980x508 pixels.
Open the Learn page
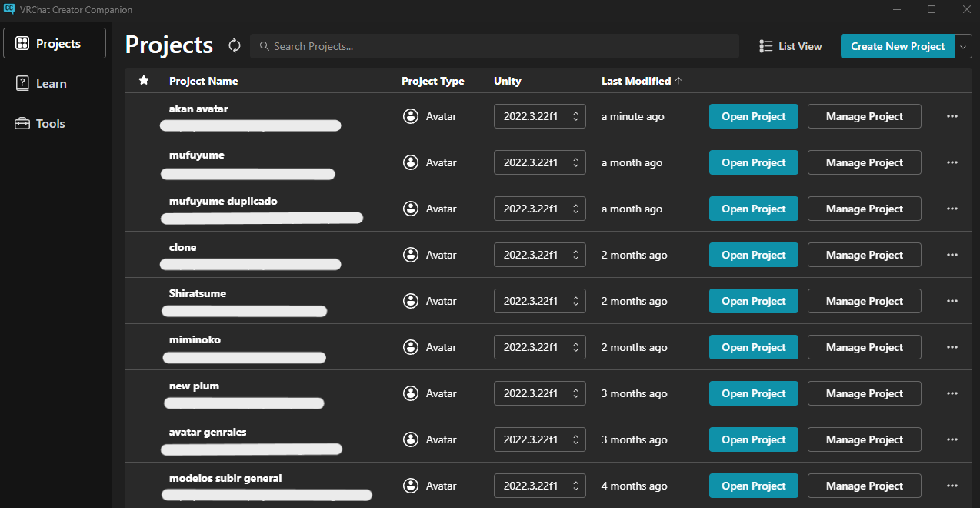55,83
